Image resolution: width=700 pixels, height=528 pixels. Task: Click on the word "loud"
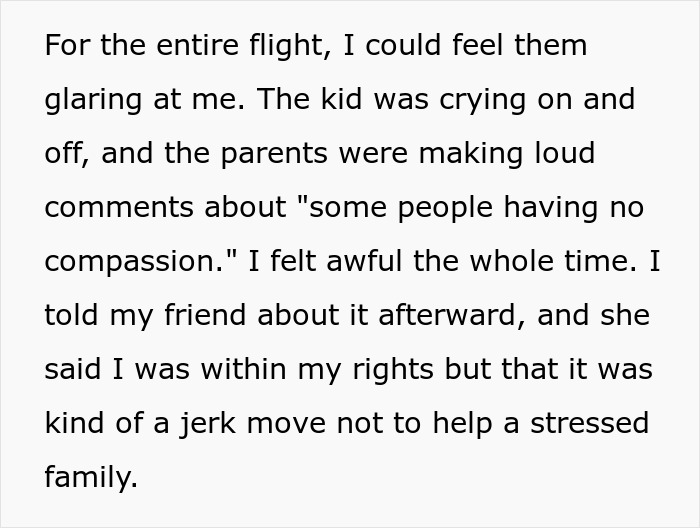[561, 154]
